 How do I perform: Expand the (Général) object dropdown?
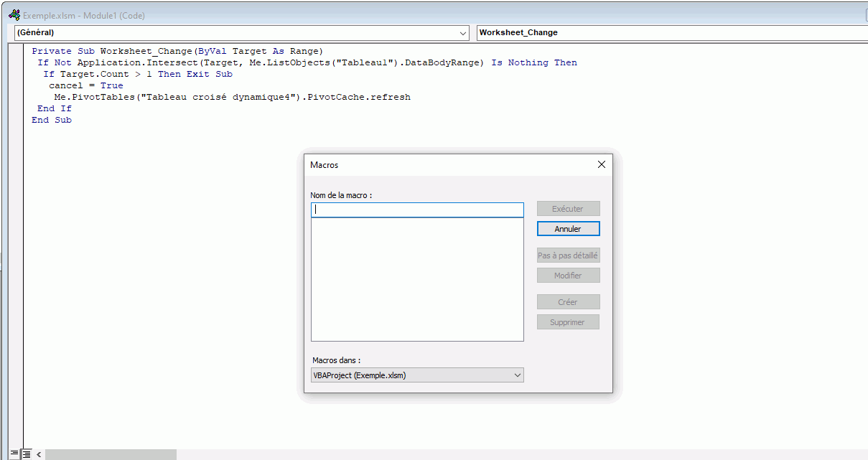463,33
